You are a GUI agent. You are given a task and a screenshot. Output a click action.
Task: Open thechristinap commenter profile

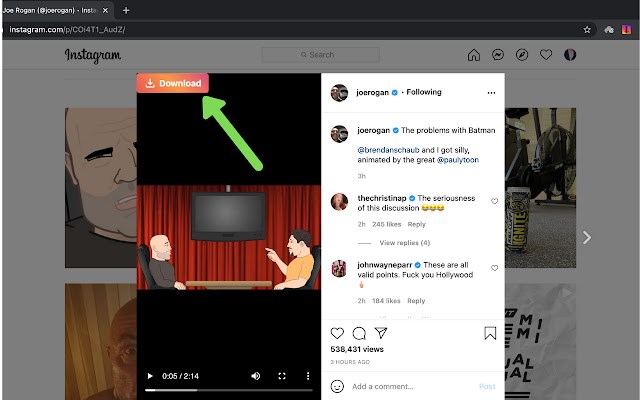tap(382, 198)
